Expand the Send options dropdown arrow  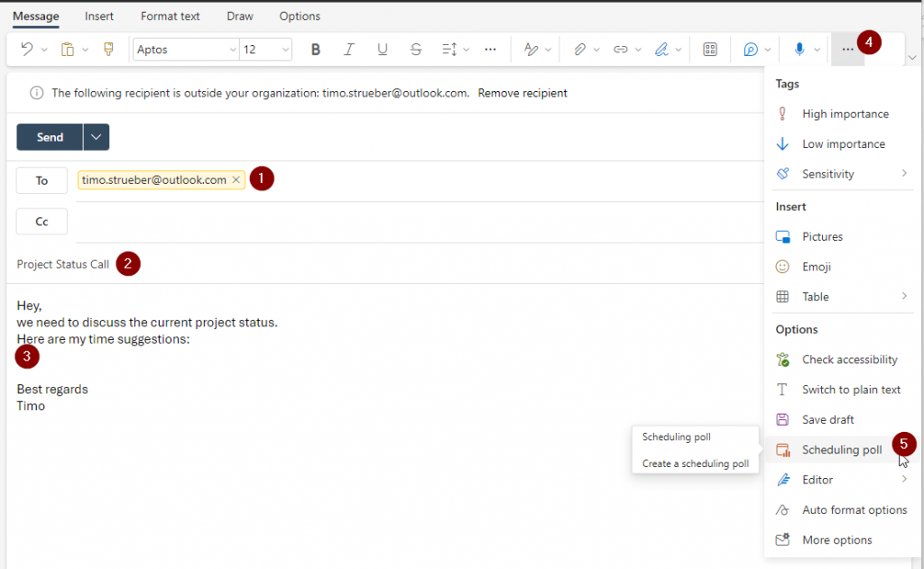tap(97, 137)
